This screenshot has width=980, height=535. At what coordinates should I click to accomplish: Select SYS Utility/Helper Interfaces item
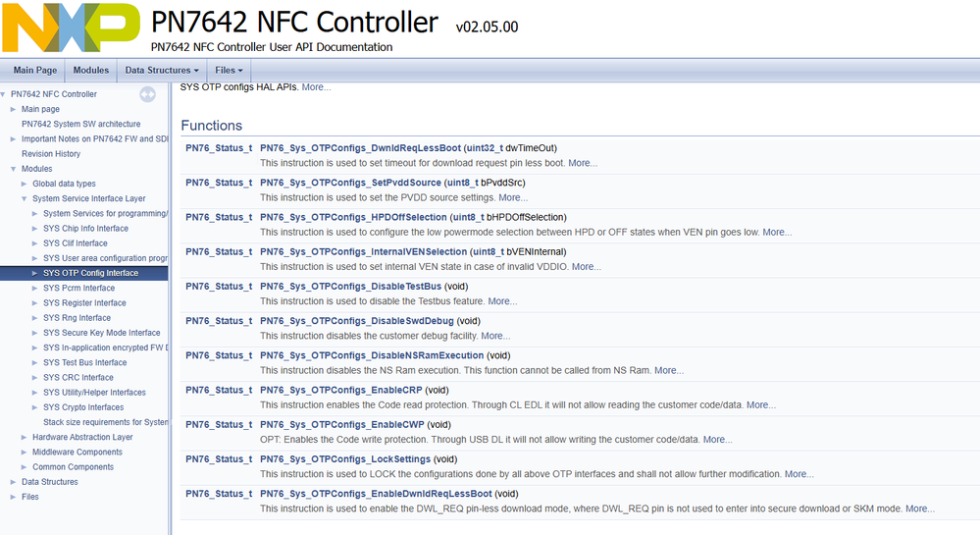[x=94, y=393]
